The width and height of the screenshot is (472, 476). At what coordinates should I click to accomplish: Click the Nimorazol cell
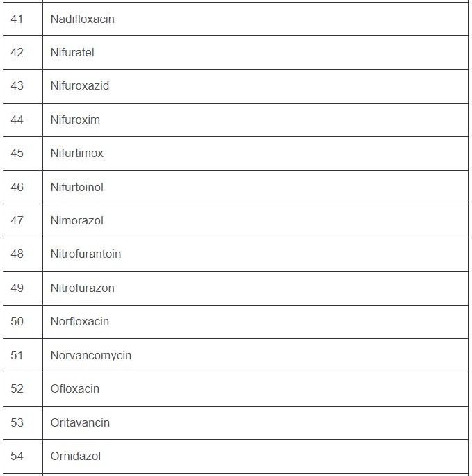(76, 220)
